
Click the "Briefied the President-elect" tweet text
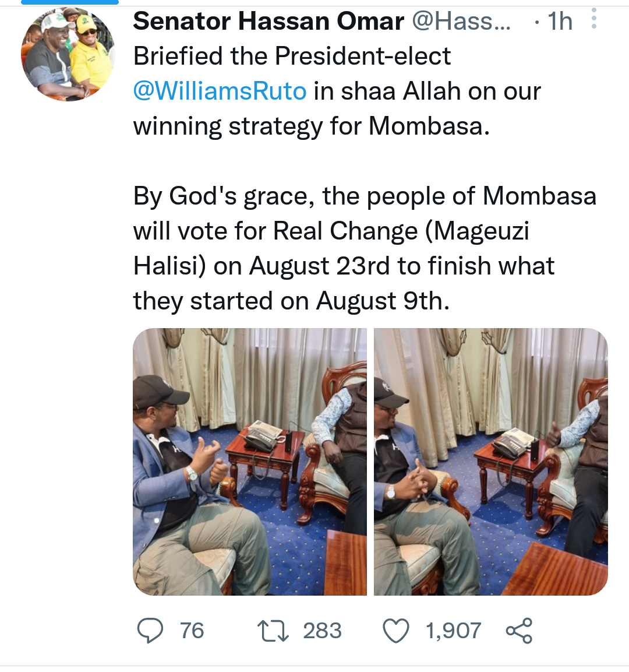tap(292, 57)
